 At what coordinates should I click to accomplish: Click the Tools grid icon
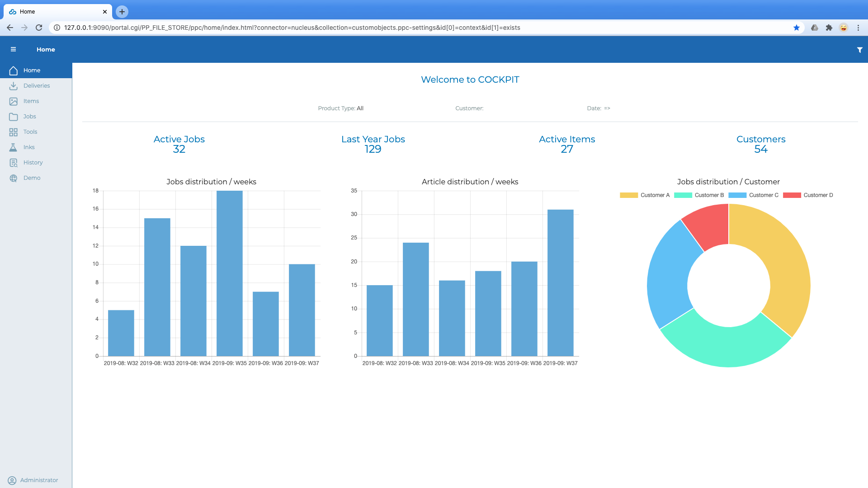point(14,132)
